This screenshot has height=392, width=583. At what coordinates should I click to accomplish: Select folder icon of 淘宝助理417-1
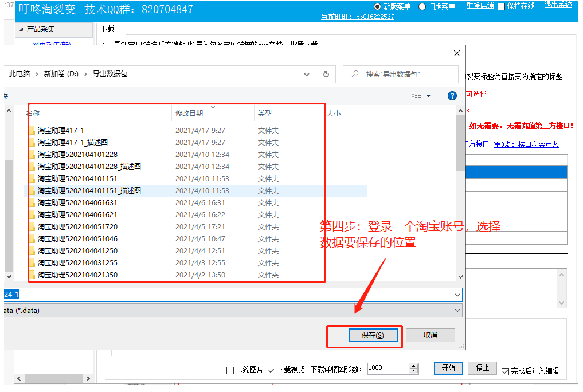point(32,131)
